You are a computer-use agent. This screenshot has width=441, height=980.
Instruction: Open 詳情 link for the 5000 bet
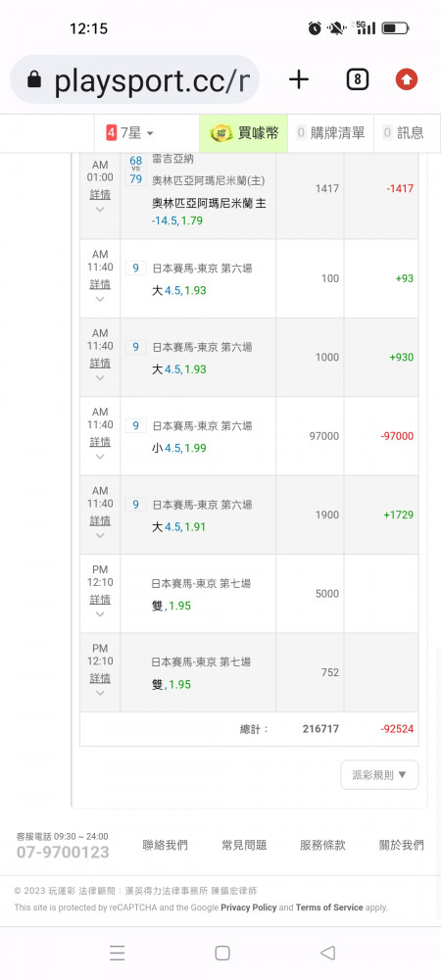click(x=100, y=600)
